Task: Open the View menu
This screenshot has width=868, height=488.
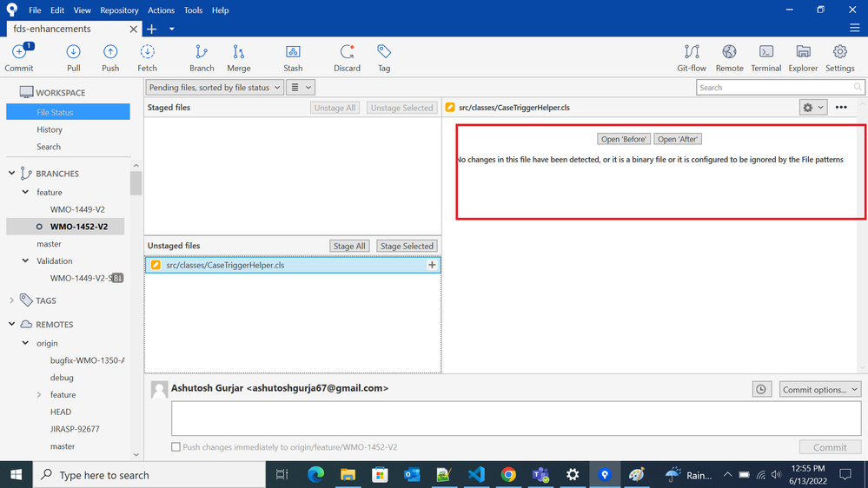Action: coord(82,10)
